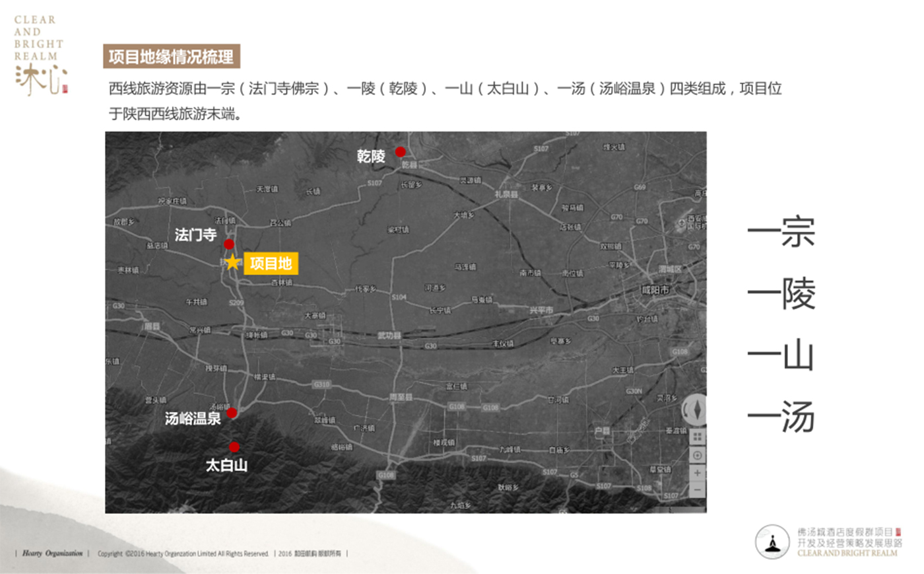The height and width of the screenshot is (574, 924).
Task: Click the red dot below 法门寺 label
Action: 228,244
